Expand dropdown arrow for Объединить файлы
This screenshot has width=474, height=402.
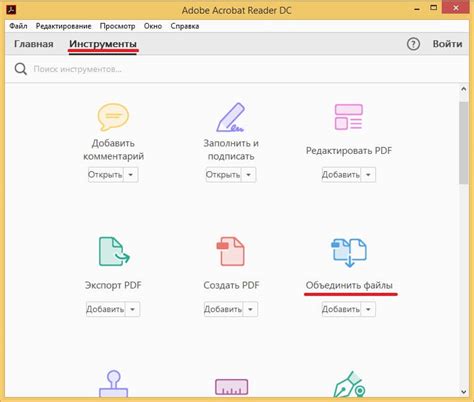(368, 309)
